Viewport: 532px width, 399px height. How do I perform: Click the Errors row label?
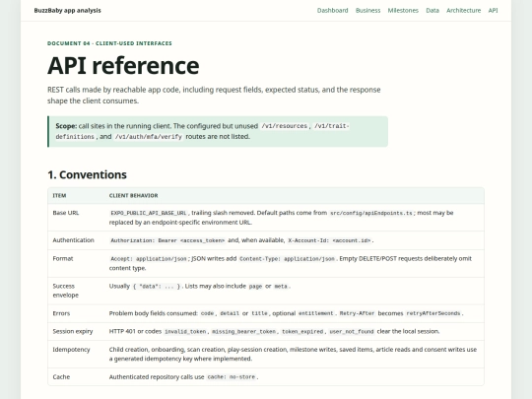click(x=61, y=313)
